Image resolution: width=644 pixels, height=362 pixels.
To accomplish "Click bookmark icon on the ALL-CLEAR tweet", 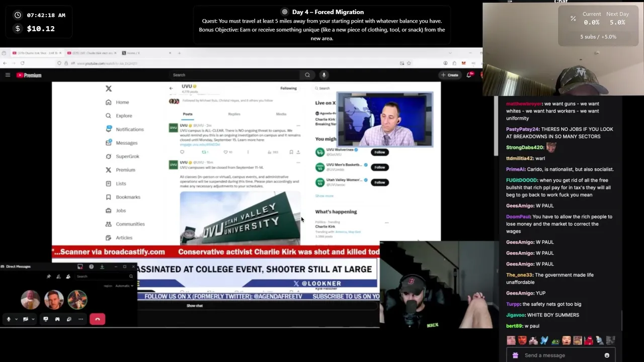I will [x=291, y=152].
